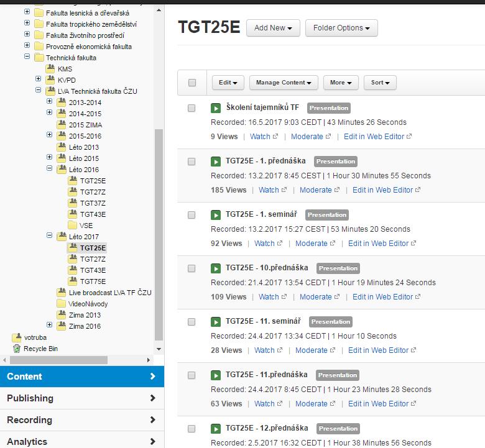The height and width of the screenshot is (448, 485).
Task: Click external link icon beside Moderate for 1. seminář
Action: [333, 243]
